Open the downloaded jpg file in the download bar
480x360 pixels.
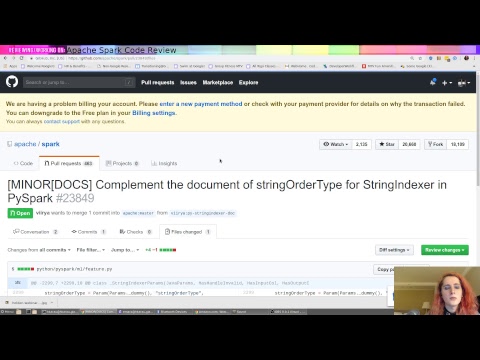pos(26,303)
